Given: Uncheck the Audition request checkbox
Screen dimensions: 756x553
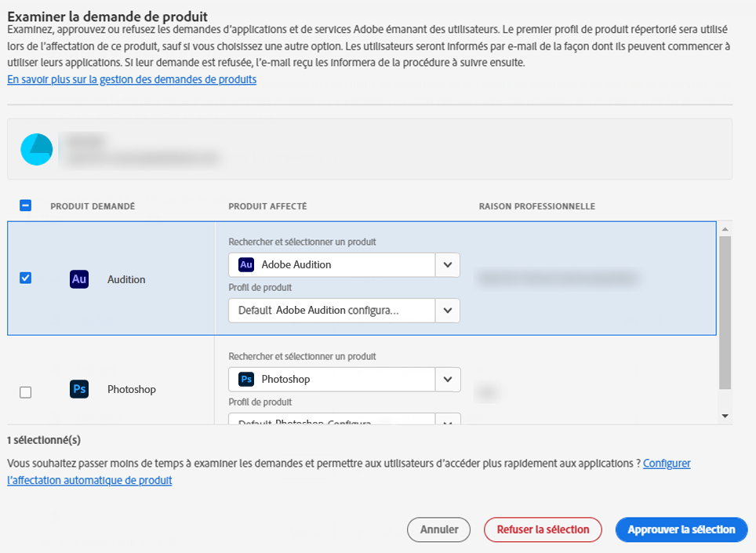Looking at the screenshot, I should coord(24,278).
